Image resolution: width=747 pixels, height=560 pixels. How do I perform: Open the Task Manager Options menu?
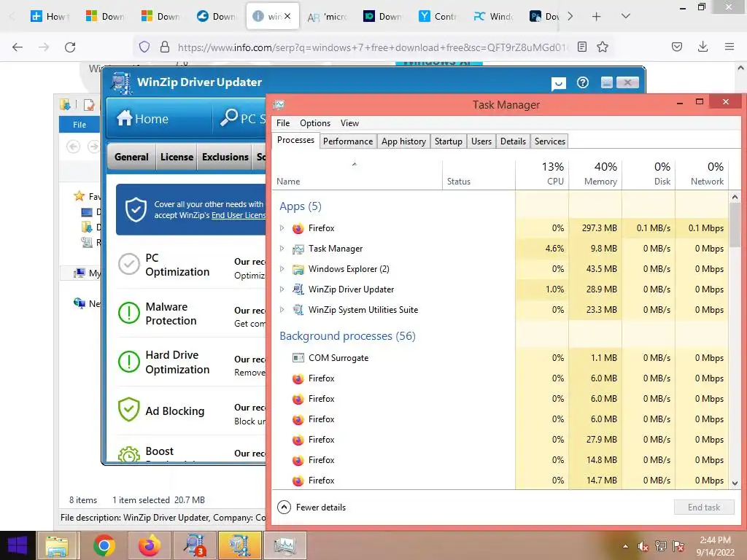(x=315, y=122)
